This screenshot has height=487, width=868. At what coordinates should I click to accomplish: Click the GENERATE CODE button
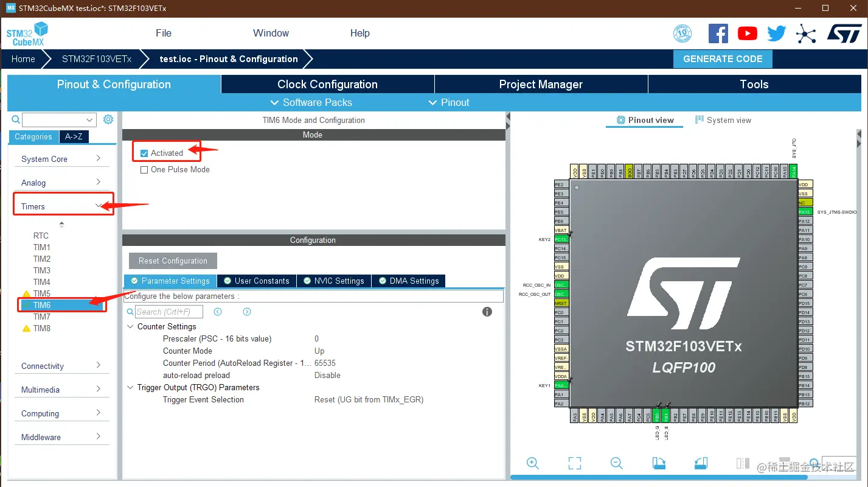(723, 59)
